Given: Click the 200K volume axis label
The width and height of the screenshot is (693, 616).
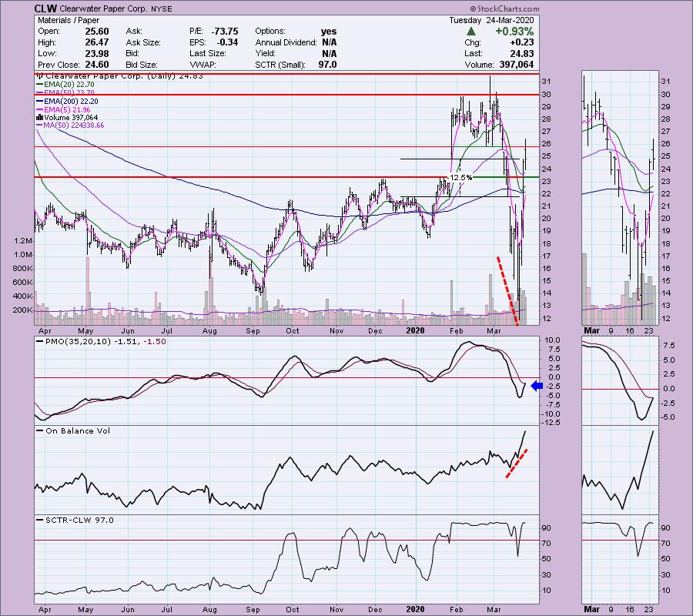Looking at the screenshot, I should (x=22, y=310).
